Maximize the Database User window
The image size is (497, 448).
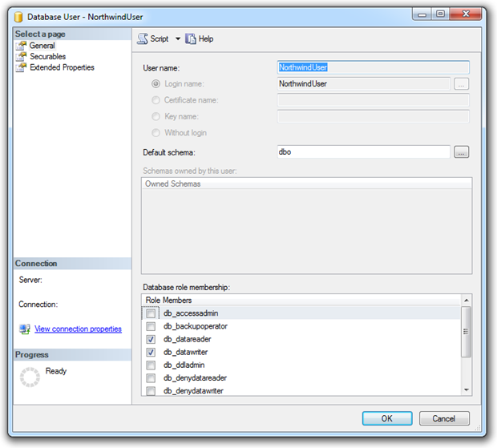coord(440,14)
